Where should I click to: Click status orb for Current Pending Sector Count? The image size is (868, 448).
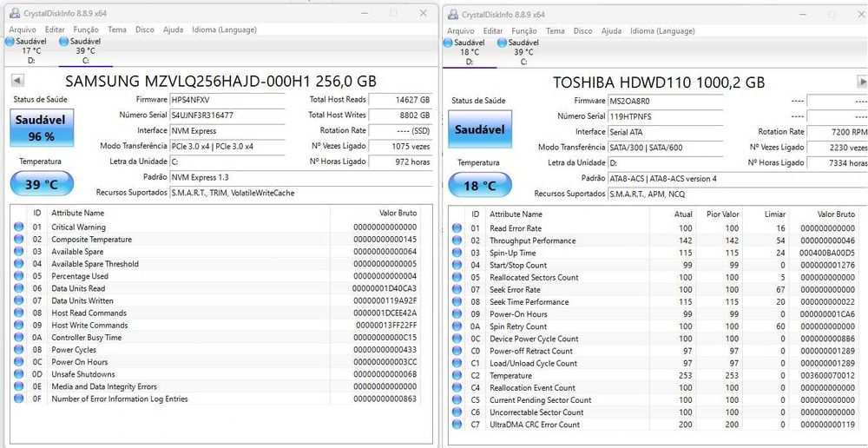click(x=457, y=400)
